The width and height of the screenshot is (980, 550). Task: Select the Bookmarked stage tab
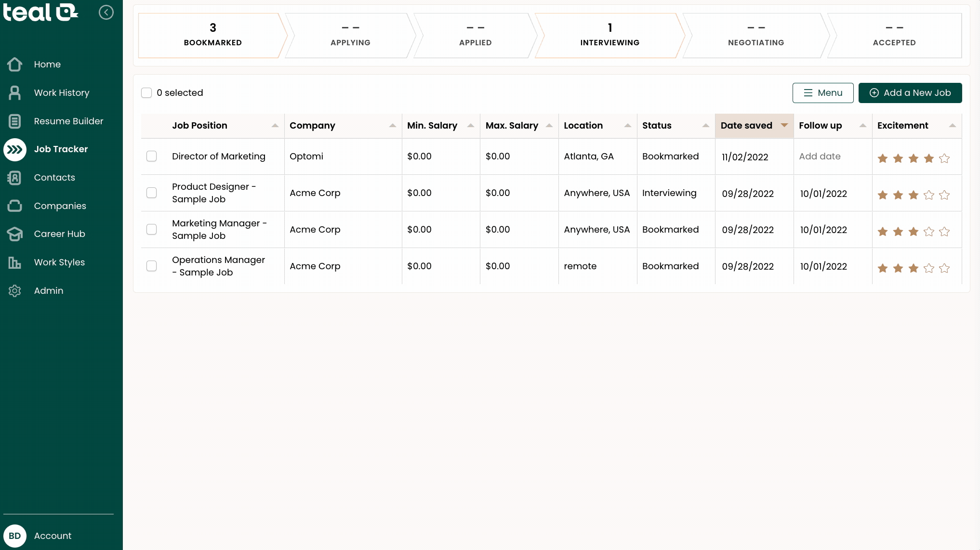tap(212, 36)
